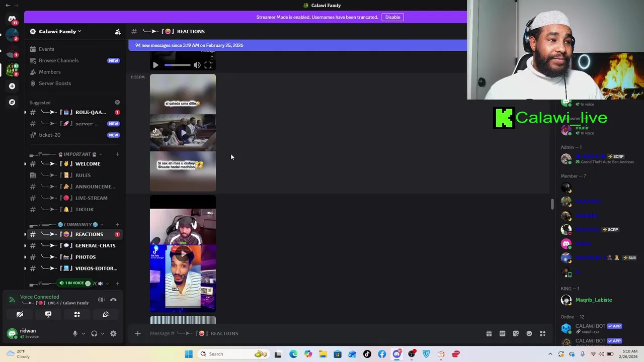Invite people icon beside Calawi Famly
Screen dimensions: 644x362
coord(118,32)
